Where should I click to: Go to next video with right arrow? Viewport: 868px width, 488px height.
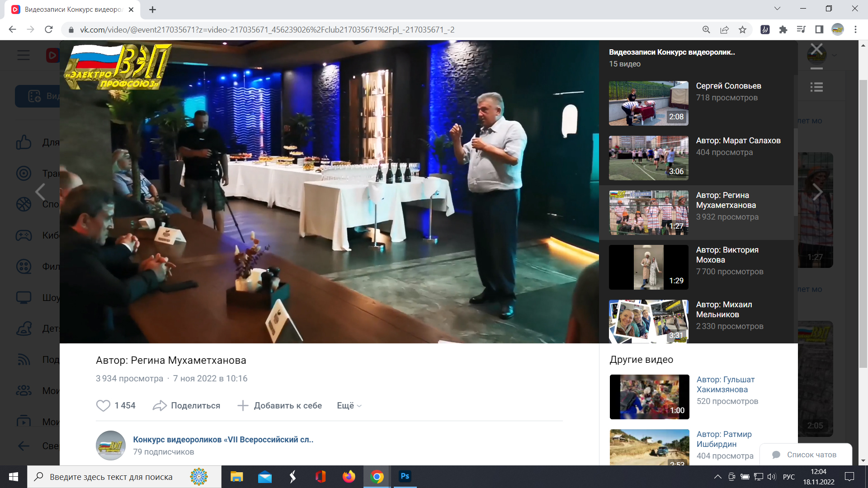click(817, 192)
